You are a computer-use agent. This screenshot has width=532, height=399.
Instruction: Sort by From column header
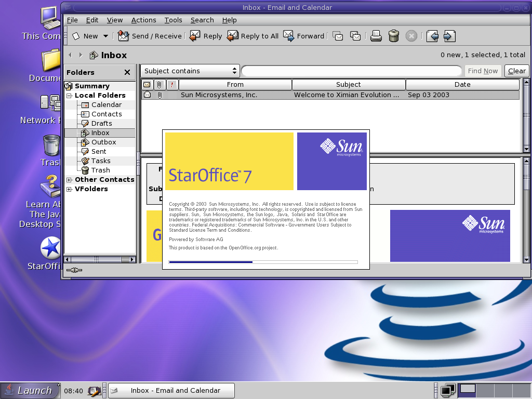pyautogui.click(x=235, y=85)
